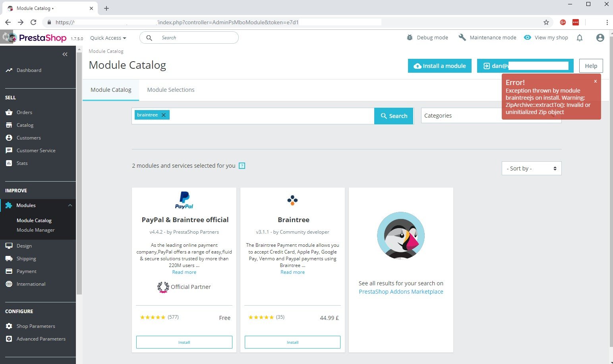Click the Catalog store icon

tap(9, 125)
